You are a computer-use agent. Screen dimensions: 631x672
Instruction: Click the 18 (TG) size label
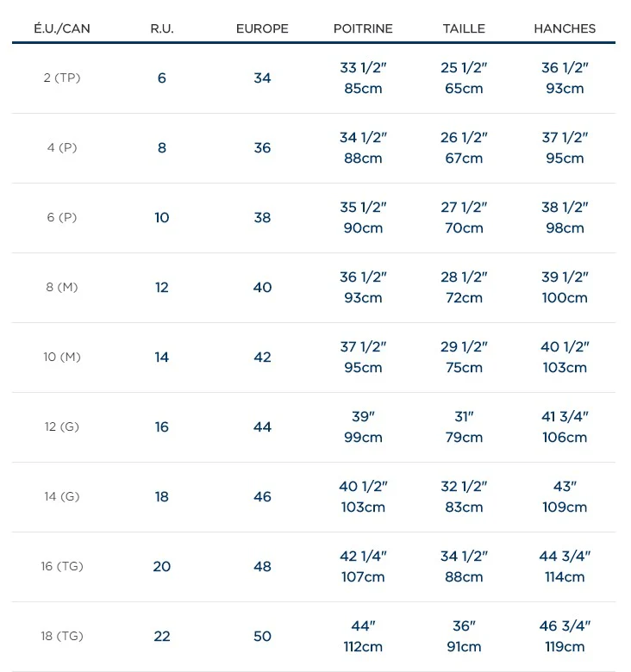(61, 636)
